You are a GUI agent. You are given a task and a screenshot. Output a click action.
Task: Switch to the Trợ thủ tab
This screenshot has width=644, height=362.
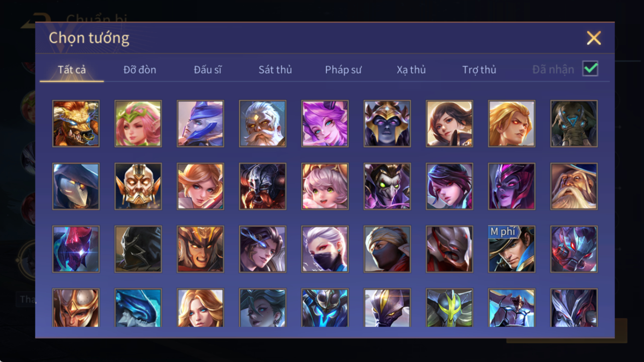click(x=479, y=70)
